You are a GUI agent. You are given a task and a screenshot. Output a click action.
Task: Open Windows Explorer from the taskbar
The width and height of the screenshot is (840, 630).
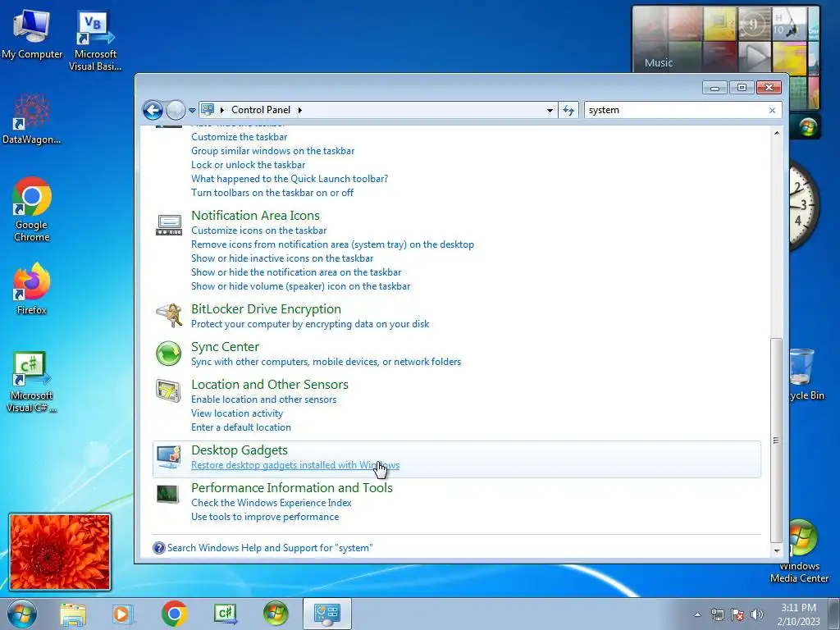pyautogui.click(x=73, y=614)
